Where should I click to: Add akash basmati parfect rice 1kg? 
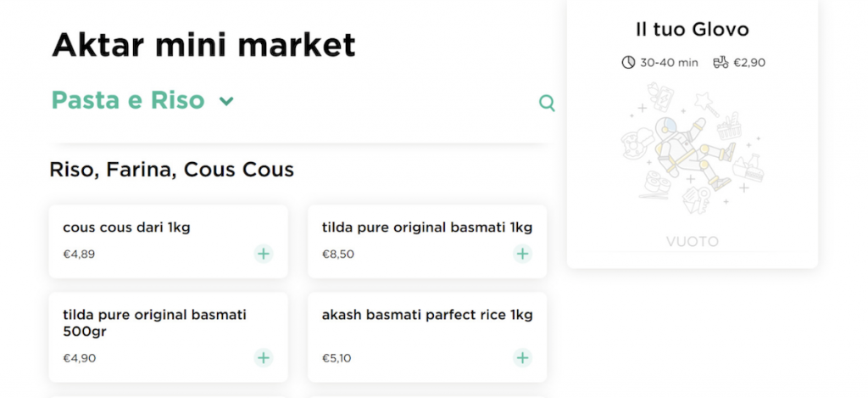pyautogui.click(x=523, y=358)
